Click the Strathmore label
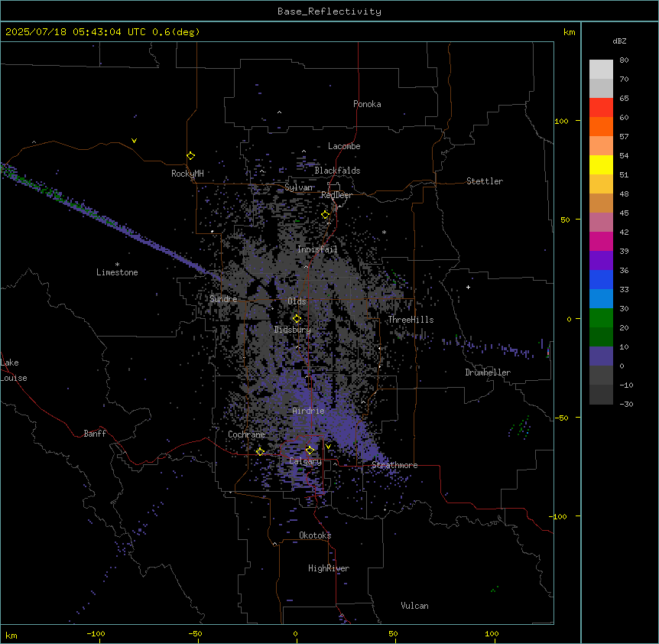Image resolution: width=659 pixels, height=644 pixels. point(394,465)
